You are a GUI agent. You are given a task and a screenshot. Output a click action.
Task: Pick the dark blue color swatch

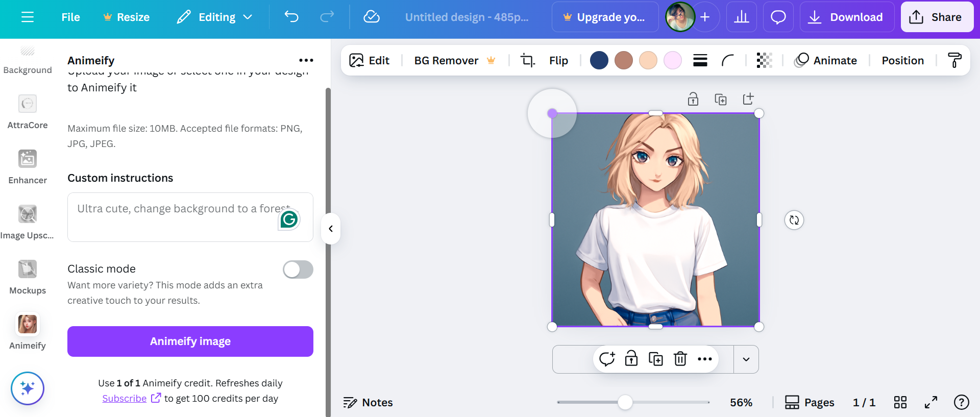click(x=599, y=60)
